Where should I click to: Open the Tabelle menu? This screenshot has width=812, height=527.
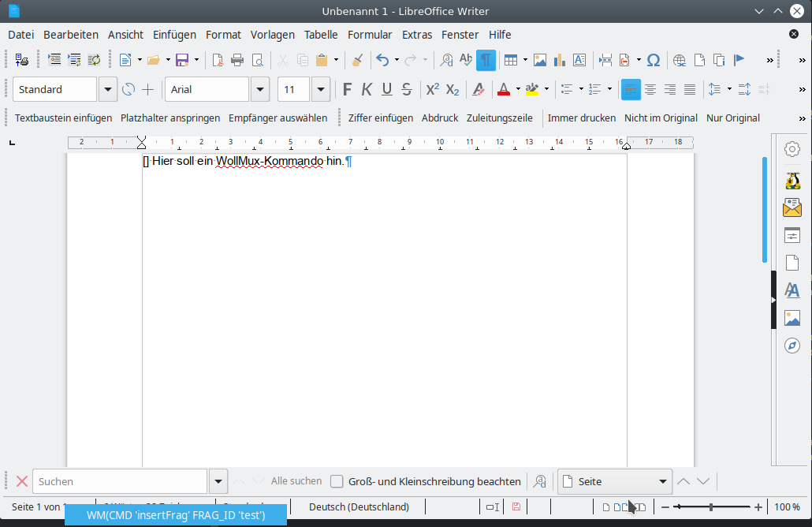321,35
